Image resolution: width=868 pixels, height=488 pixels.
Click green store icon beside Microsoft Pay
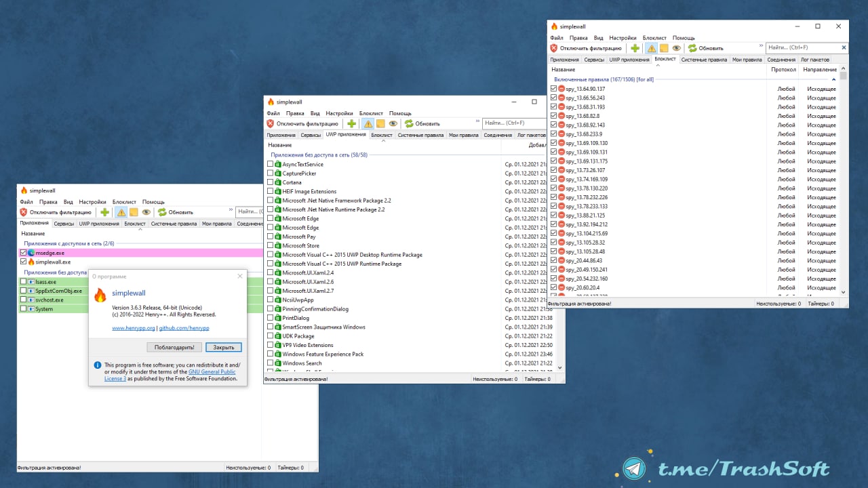click(x=278, y=237)
